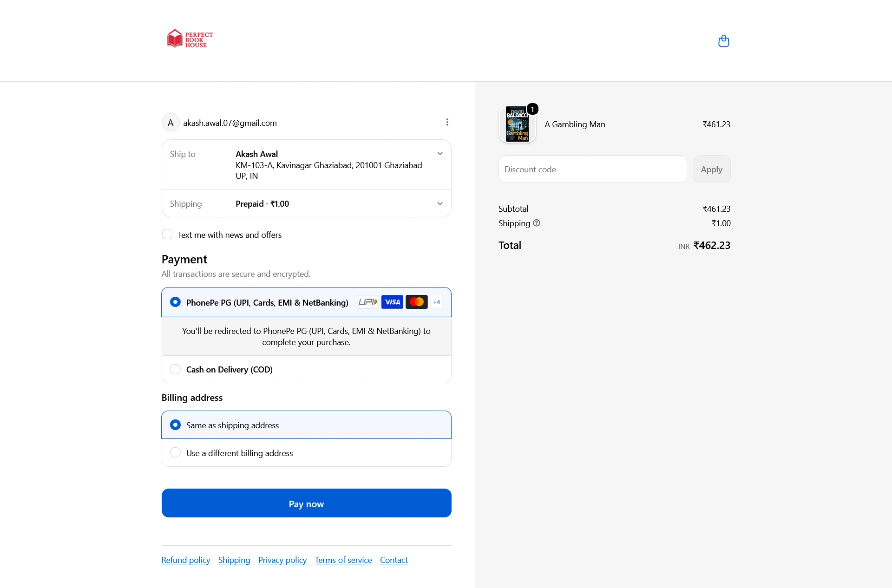Open the shopping bag cart icon

click(x=723, y=41)
